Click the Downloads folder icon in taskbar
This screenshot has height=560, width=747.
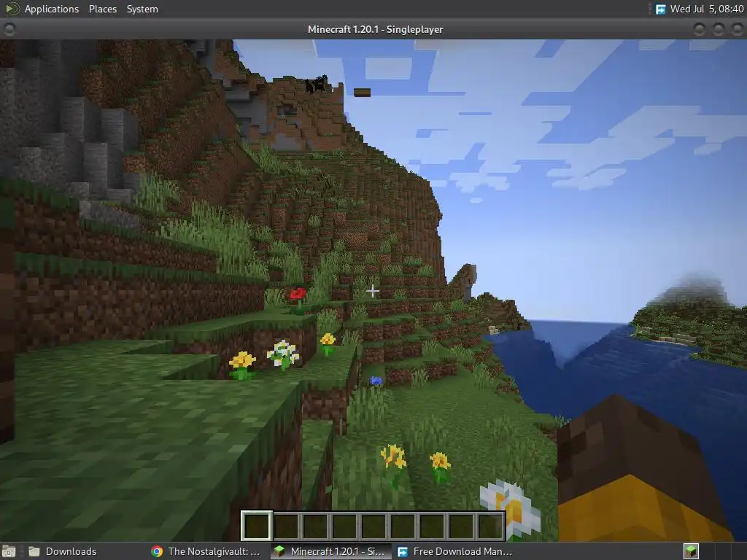[34, 551]
